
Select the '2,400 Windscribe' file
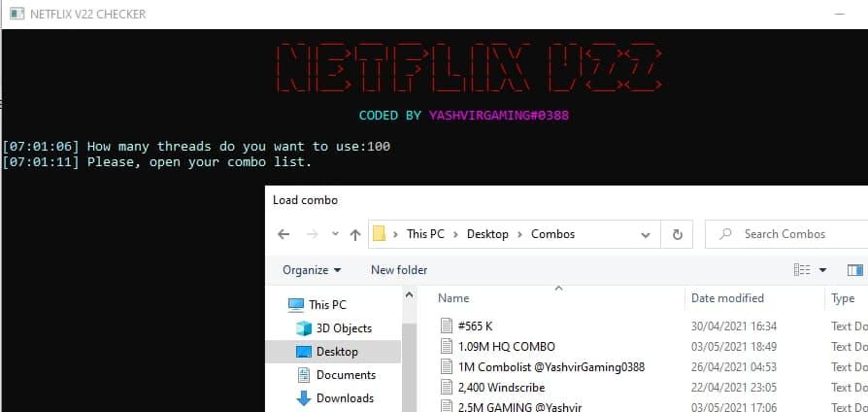pyautogui.click(x=502, y=387)
